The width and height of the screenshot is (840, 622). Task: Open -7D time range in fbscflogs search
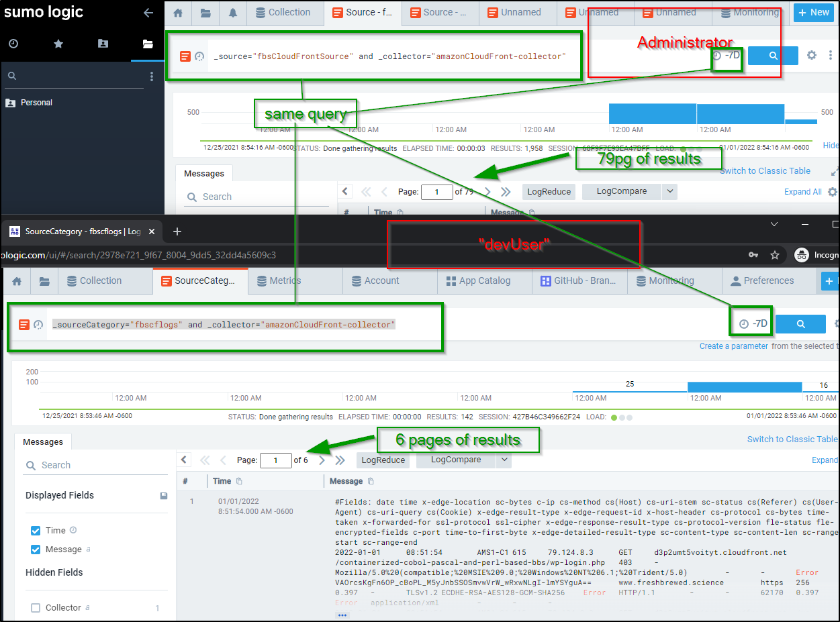tap(753, 323)
